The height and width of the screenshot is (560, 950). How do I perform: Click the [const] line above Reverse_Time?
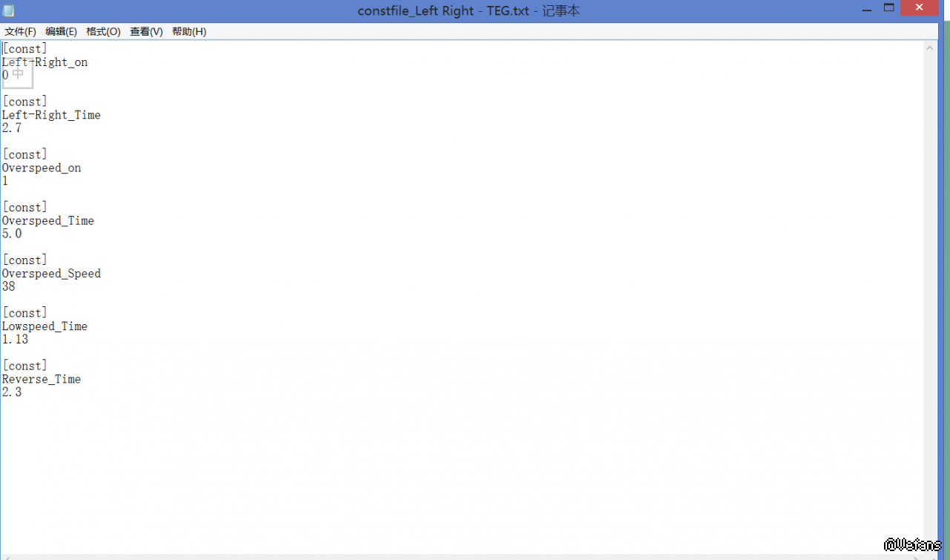coord(24,366)
